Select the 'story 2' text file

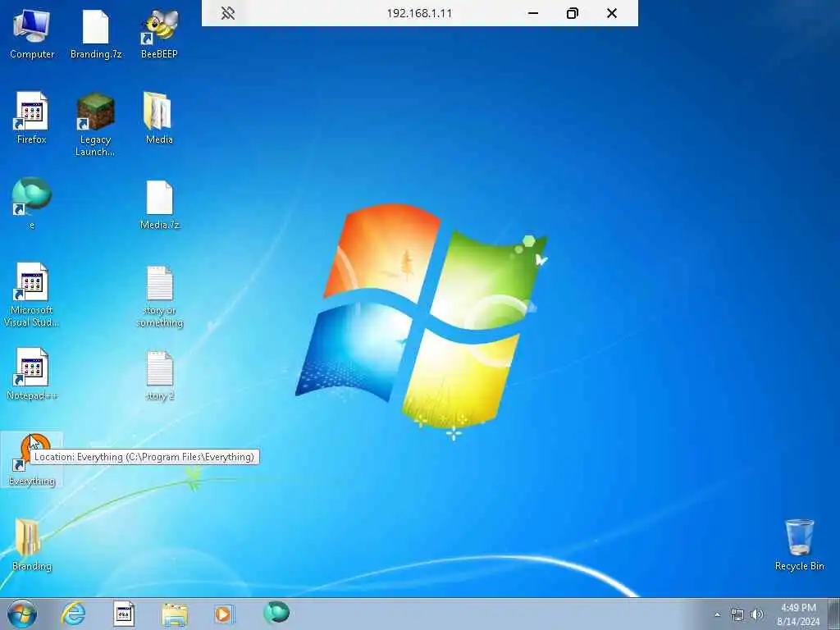pos(160,375)
